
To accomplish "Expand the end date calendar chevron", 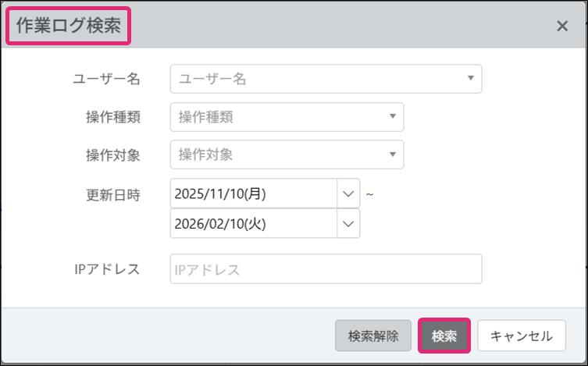I will coord(347,223).
